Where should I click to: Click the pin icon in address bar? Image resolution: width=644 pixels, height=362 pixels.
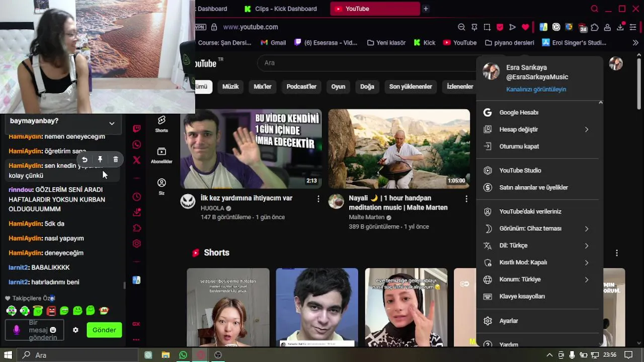[x=474, y=27]
